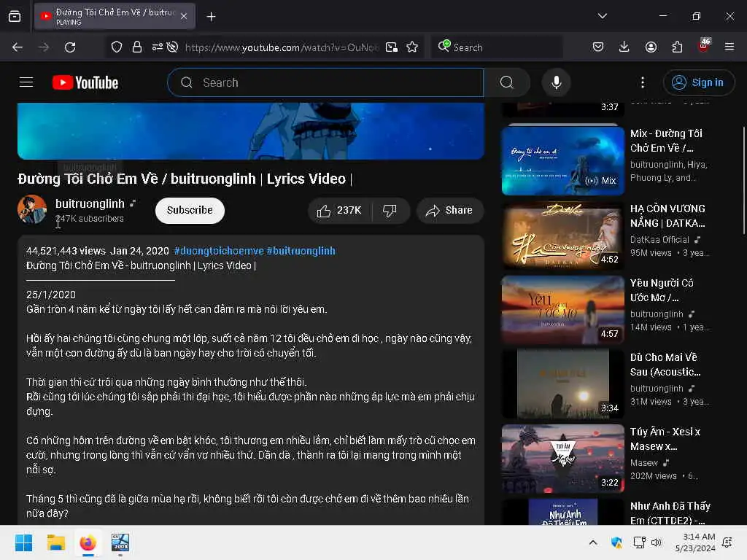Subscribe to buitruonglinh channel
747x560 pixels.
[x=190, y=210]
